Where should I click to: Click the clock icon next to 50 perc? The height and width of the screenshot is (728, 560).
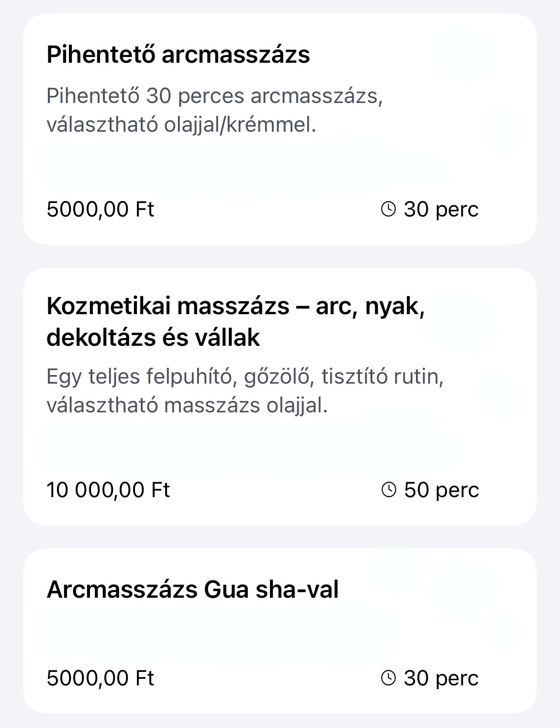[389, 489]
